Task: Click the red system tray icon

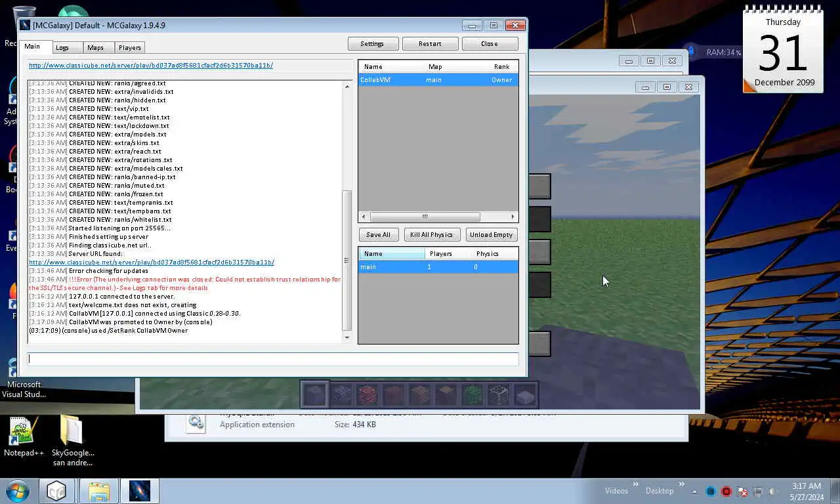Action: pyautogui.click(x=726, y=491)
